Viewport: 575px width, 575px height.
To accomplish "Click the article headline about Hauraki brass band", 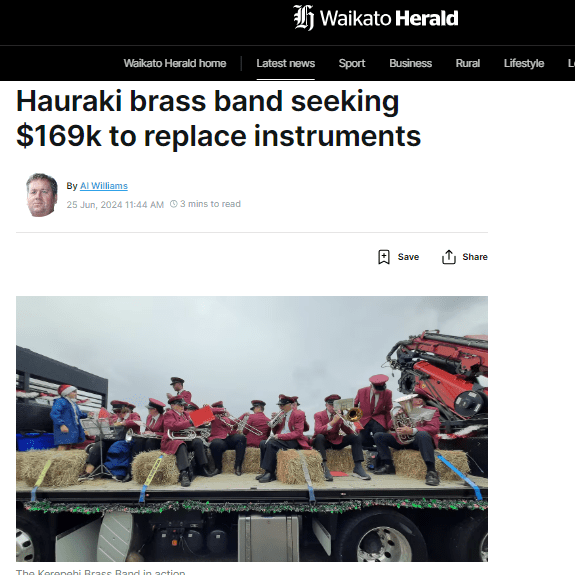I will tap(219, 118).
